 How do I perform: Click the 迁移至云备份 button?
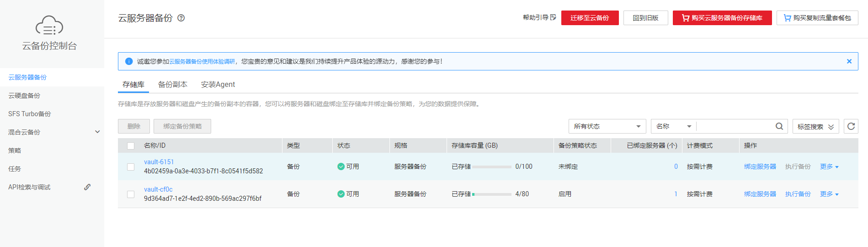click(590, 18)
